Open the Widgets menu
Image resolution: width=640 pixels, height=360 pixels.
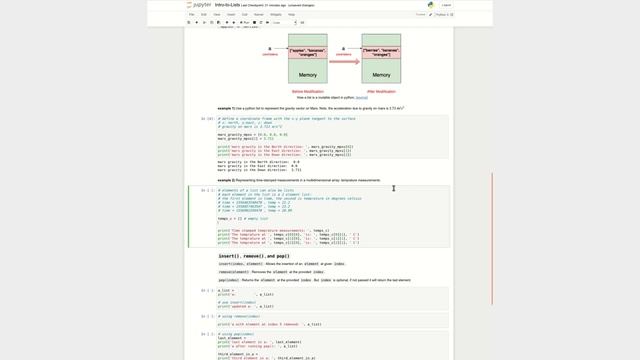[x=276, y=14]
